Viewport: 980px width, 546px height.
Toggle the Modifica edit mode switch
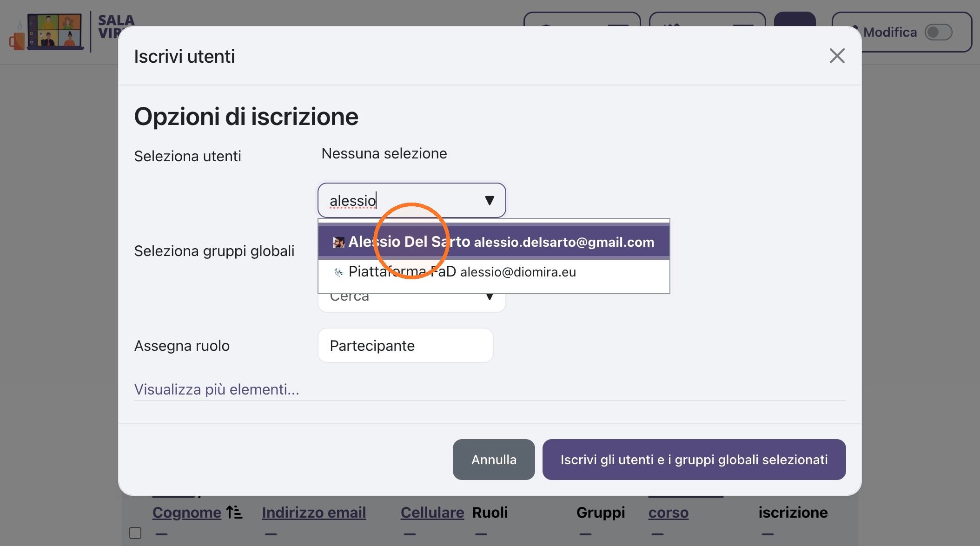point(938,32)
